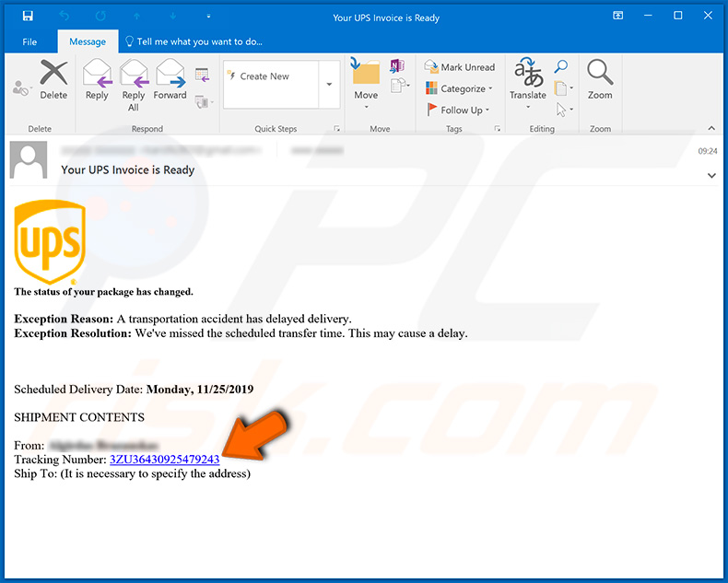
Task: Go to previous item with up arrow
Action: click(136, 17)
